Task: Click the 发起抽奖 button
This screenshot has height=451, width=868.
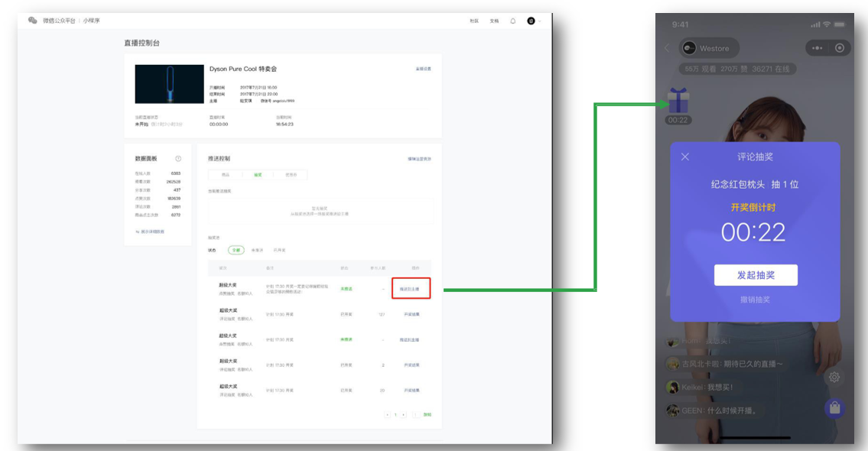Action: click(x=756, y=275)
